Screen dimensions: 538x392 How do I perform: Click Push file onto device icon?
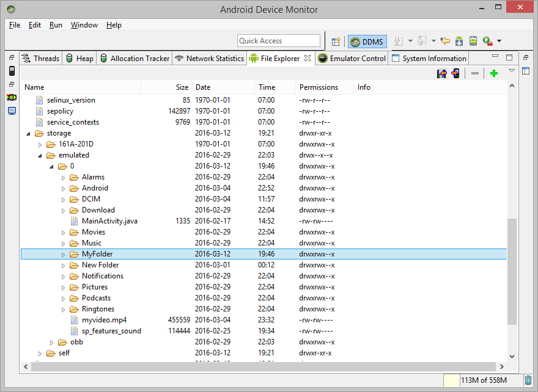[x=455, y=73]
